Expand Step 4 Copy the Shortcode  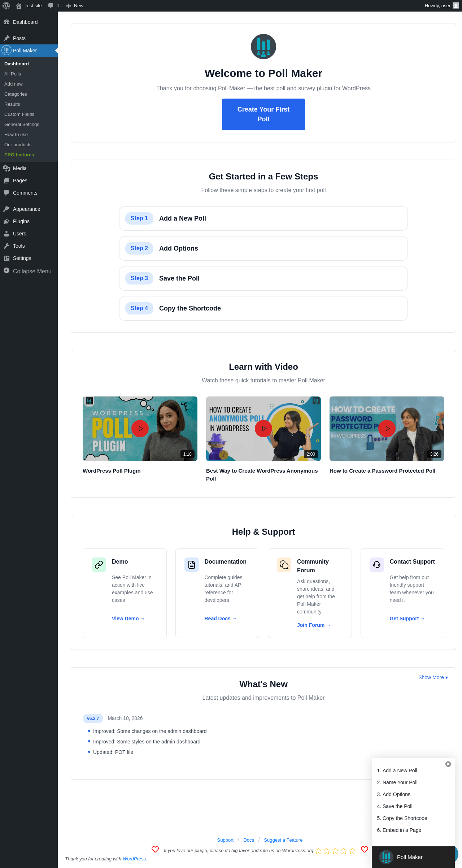[x=263, y=308]
